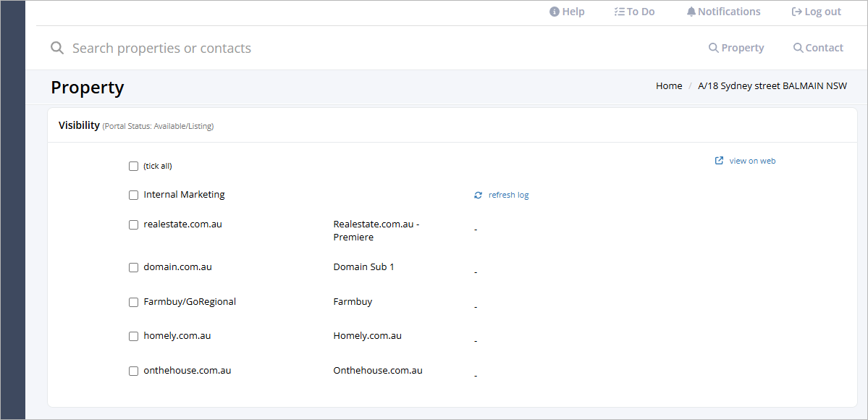Click the Help info icon
The width and height of the screenshot is (868, 420).
[x=554, y=12]
